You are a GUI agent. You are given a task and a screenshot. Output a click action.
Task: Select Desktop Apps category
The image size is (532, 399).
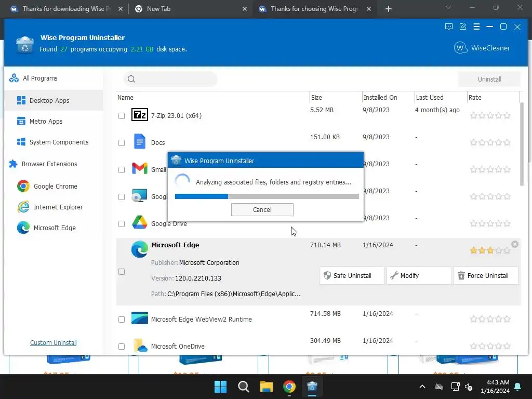pyautogui.click(x=54, y=100)
